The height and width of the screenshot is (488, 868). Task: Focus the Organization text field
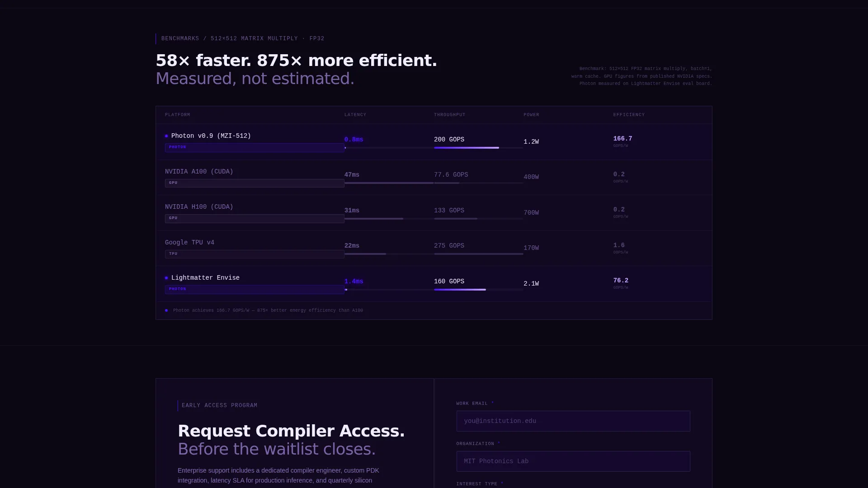coord(573,461)
